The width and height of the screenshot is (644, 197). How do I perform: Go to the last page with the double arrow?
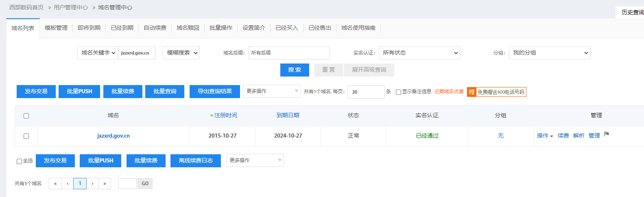105,184
